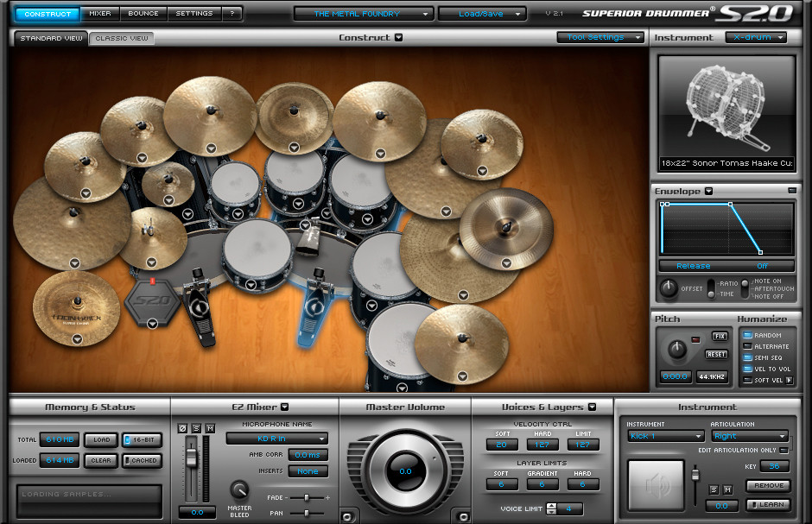
Task: Click the audition speaker icon in Instrument panel
Action: pyautogui.click(x=656, y=485)
